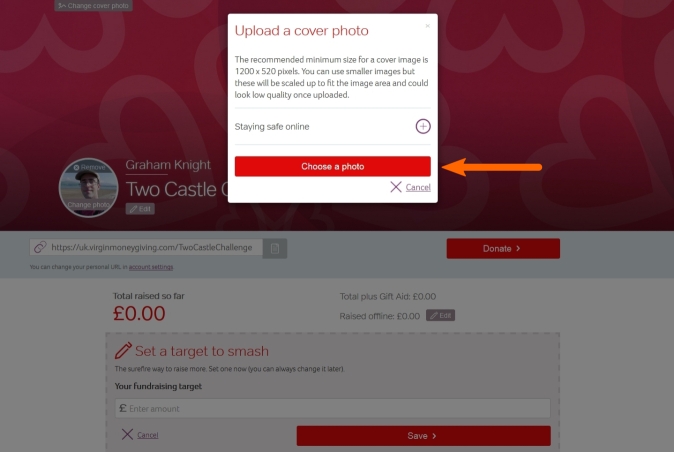Image resolution: width=674 pixels, height=452 pixels.
Task: Save the fundraising target
Action: click(423, 436)
